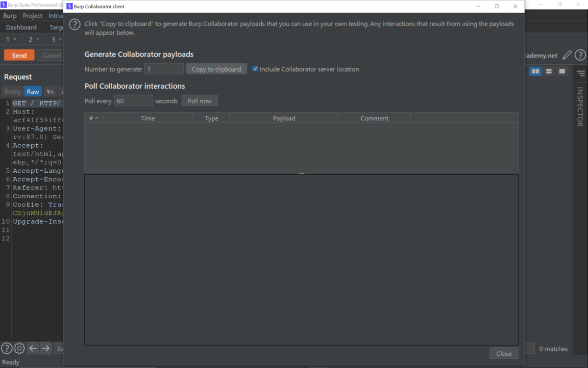Select the combined single-pane layout icon
Screen dimensions: 588x368
click(x=562, y=72)
